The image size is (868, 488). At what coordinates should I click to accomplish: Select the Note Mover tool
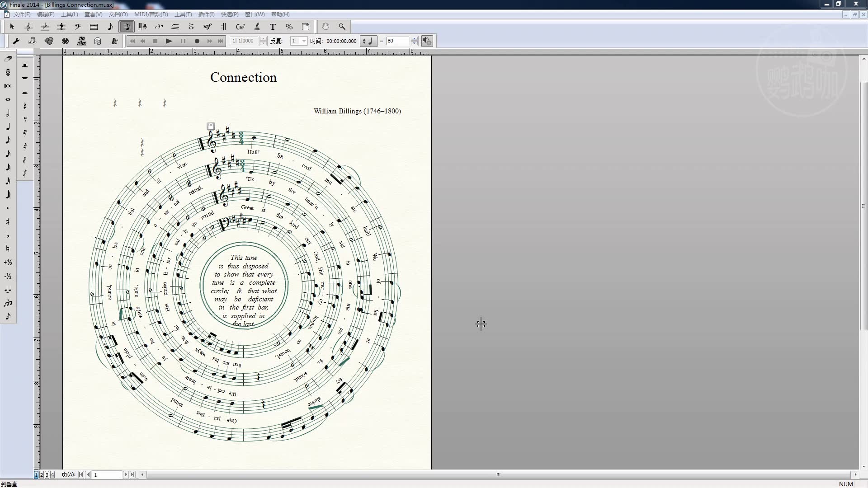click(x=33, y=41)
